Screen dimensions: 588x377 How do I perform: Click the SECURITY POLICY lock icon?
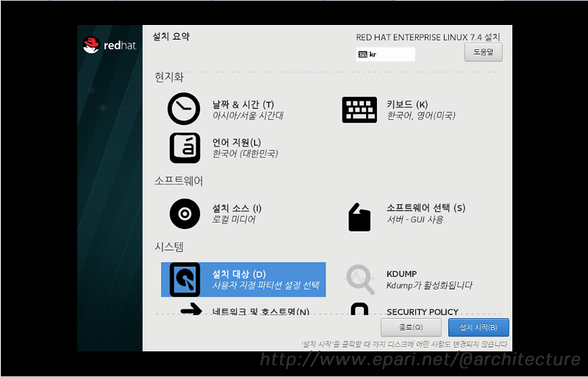[359, 309]
